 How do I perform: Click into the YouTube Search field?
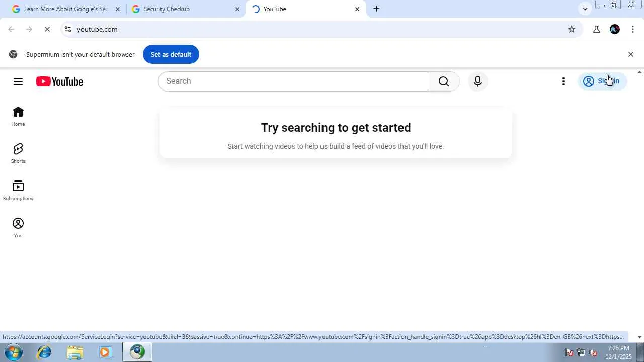click(x=293, y=81)
